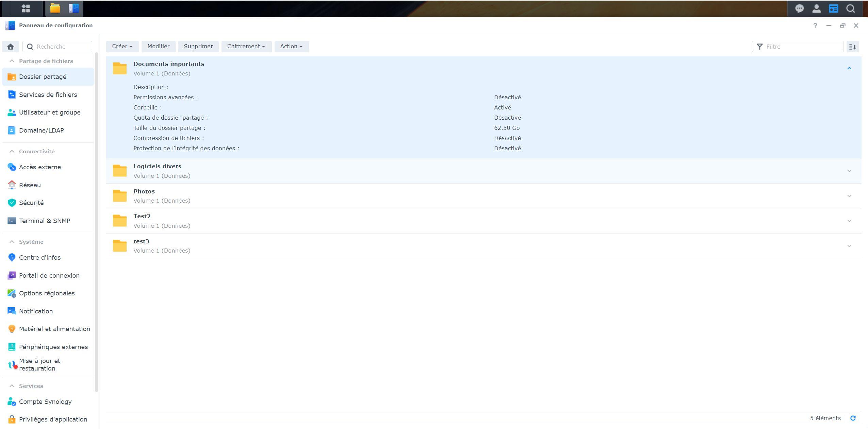Viewport: 868px width, 429px height.
Task: Collapse the Connectivité sidebar section
Action: [12, 151]
